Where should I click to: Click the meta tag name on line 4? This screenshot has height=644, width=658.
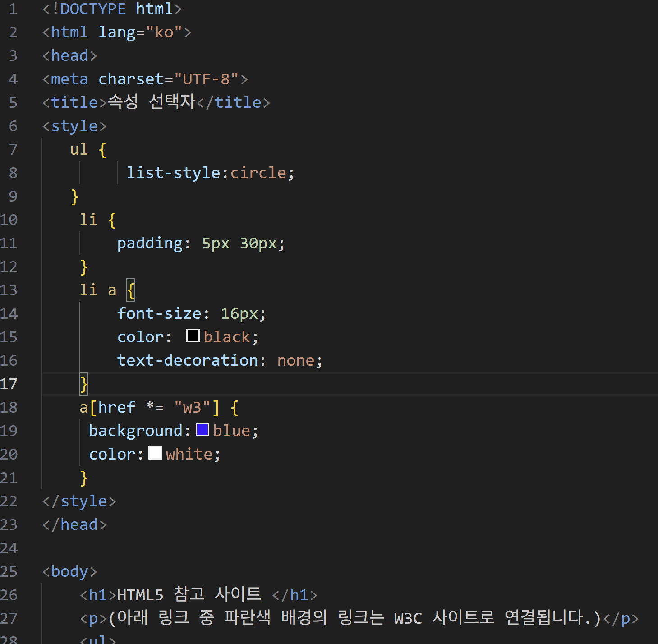69,79
